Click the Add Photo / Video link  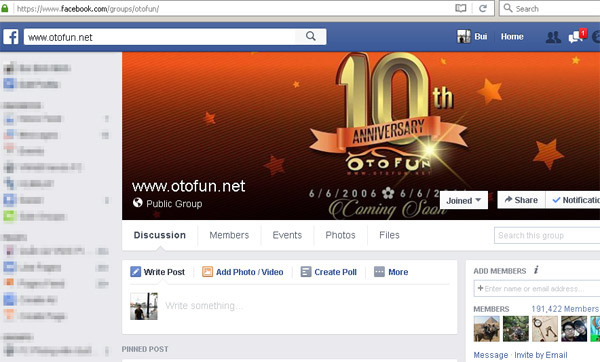click(249, 272)
